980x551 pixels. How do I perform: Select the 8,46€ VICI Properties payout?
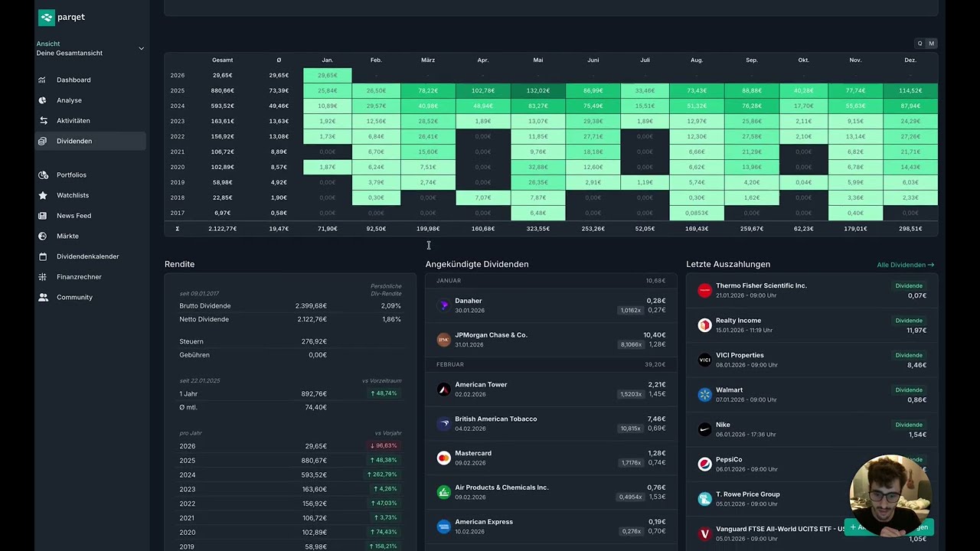point(916,365)
